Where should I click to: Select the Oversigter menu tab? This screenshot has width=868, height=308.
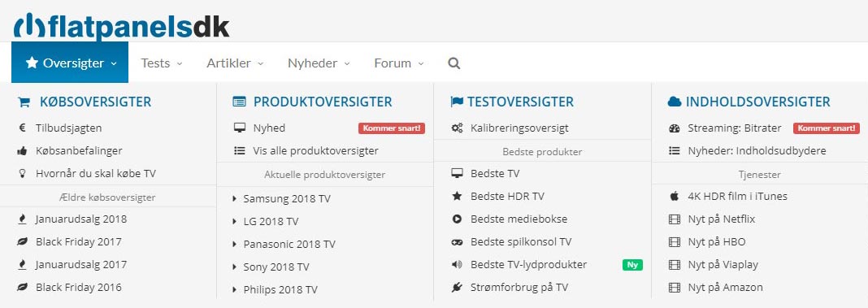(70, 63)
